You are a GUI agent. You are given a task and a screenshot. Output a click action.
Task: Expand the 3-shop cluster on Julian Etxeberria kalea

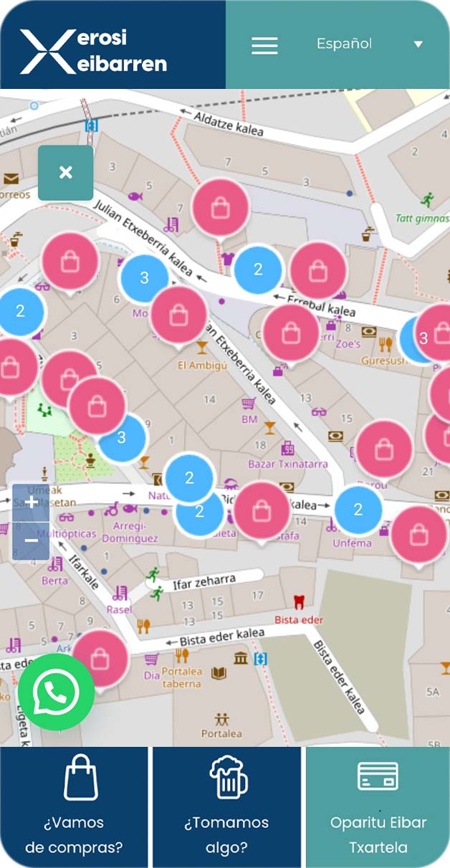[x=144, y=277]
